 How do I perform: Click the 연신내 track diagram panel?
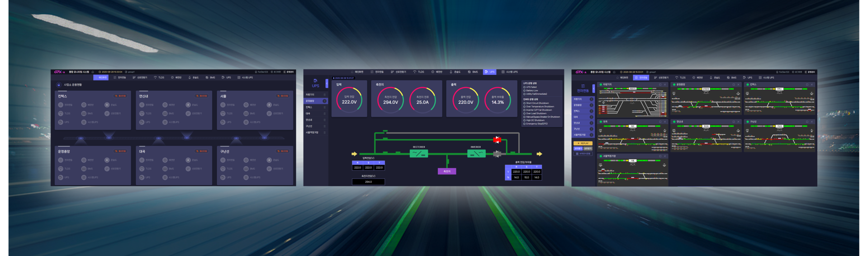tap(706, 135)
